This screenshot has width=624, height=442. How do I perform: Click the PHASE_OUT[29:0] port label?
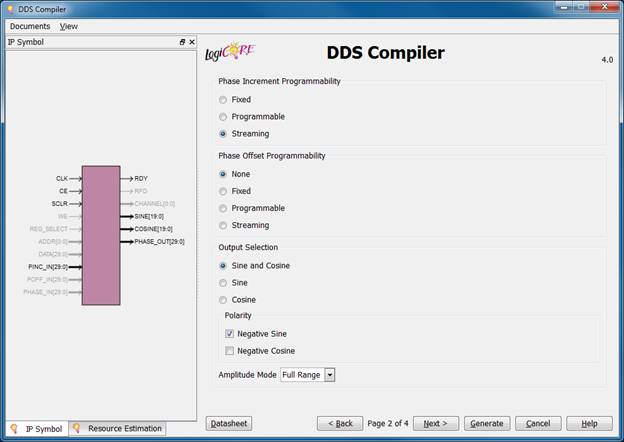(159, 242)
